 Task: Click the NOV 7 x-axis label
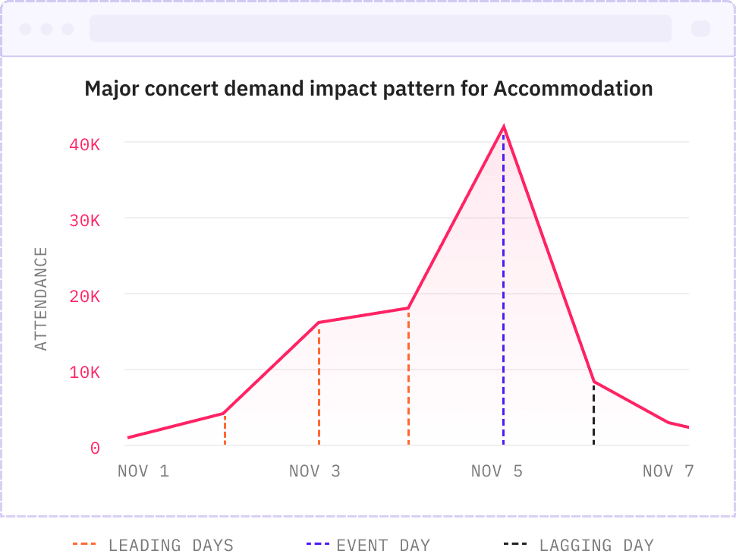[668, 471]
